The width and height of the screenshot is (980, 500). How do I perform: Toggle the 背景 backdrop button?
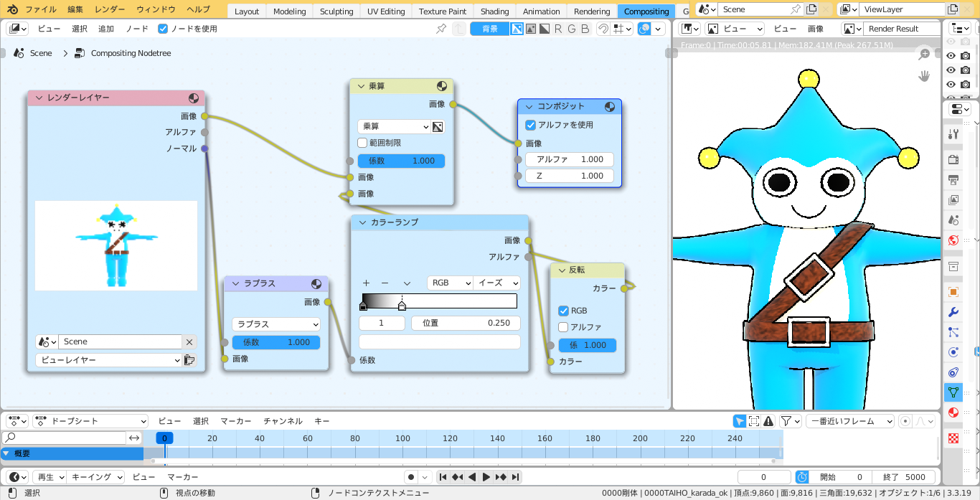(490, 29)
